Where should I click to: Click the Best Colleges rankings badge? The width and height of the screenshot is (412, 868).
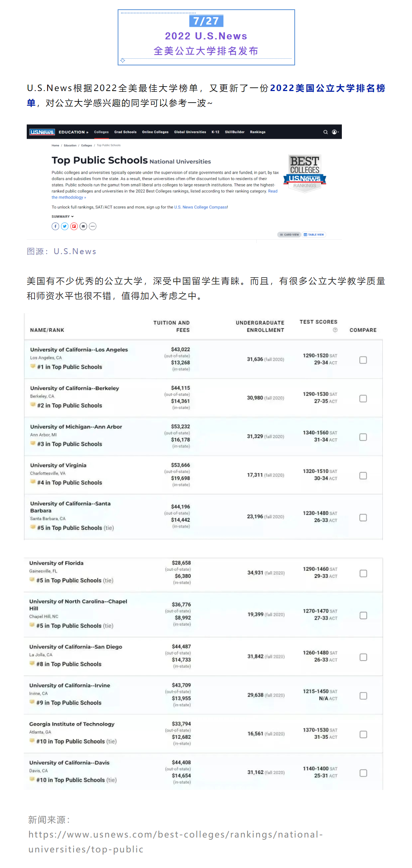pyautogui.click(x=305, y=174)
